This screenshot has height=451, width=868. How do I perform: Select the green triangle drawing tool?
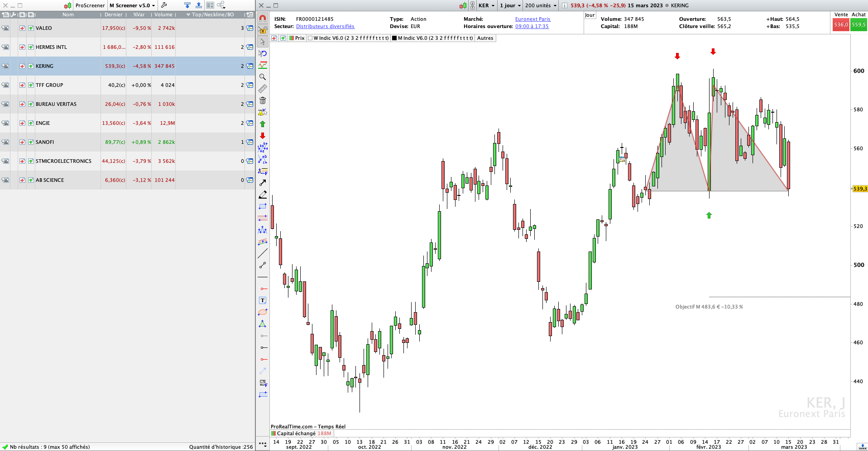263,324
